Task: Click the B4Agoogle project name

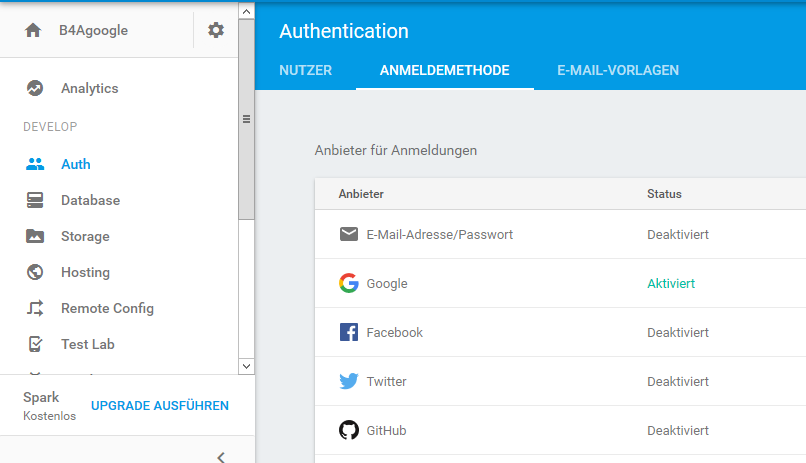Action: click(x=94, y=30)
